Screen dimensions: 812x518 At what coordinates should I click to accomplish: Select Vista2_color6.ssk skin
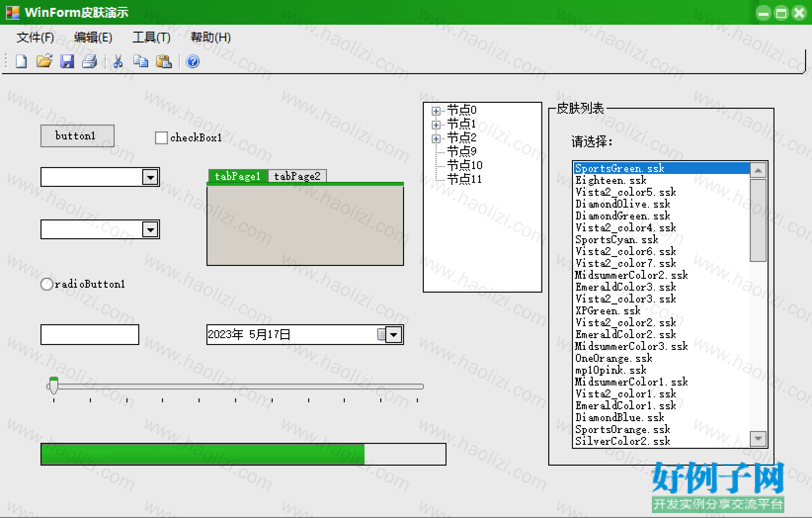pos(662,252)
